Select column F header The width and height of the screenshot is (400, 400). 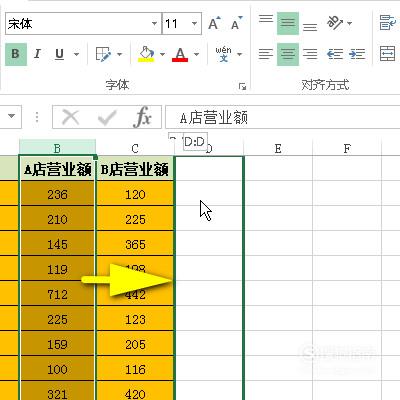[x=347, y=148]
